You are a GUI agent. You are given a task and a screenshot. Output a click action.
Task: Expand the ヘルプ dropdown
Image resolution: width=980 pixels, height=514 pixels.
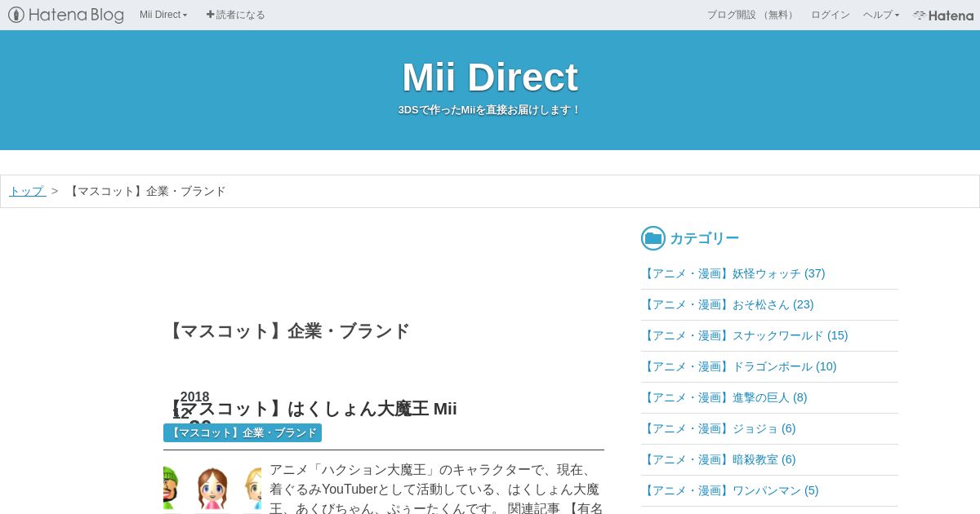(x=881, y=15)
